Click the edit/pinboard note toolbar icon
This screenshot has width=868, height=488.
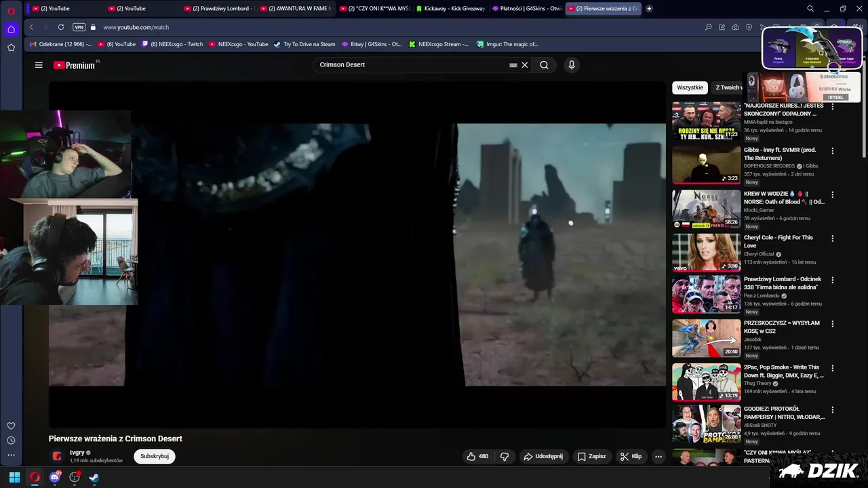click(722, 27)
